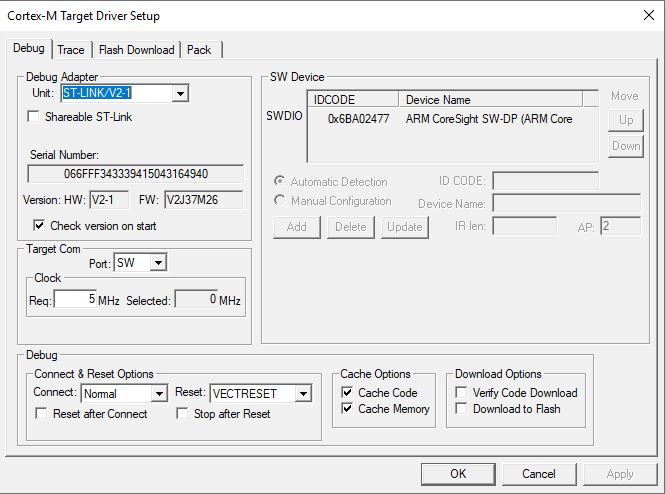
Task: Open the Reset VECTRESET dropdown
Action: [303, 394]
